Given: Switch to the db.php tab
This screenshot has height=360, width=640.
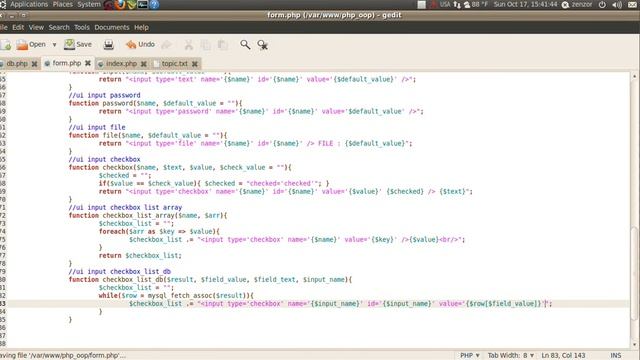Looking at the screenshot, I should 17,64.
